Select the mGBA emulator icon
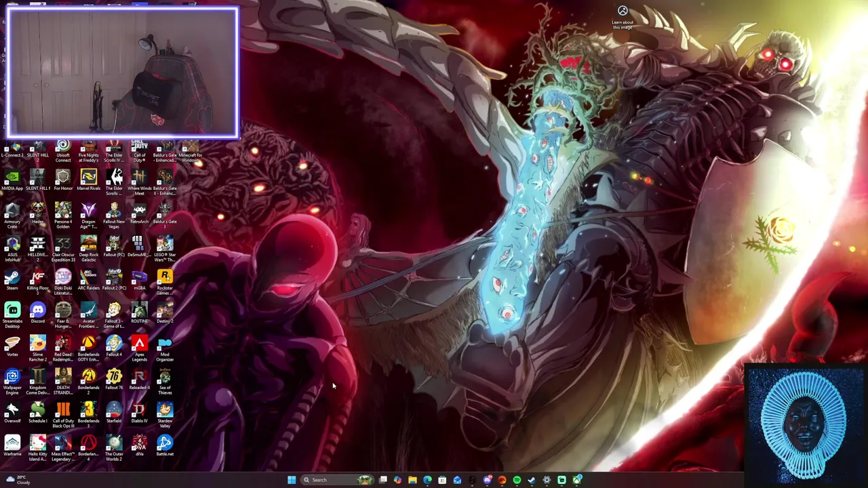 (139, 281)
